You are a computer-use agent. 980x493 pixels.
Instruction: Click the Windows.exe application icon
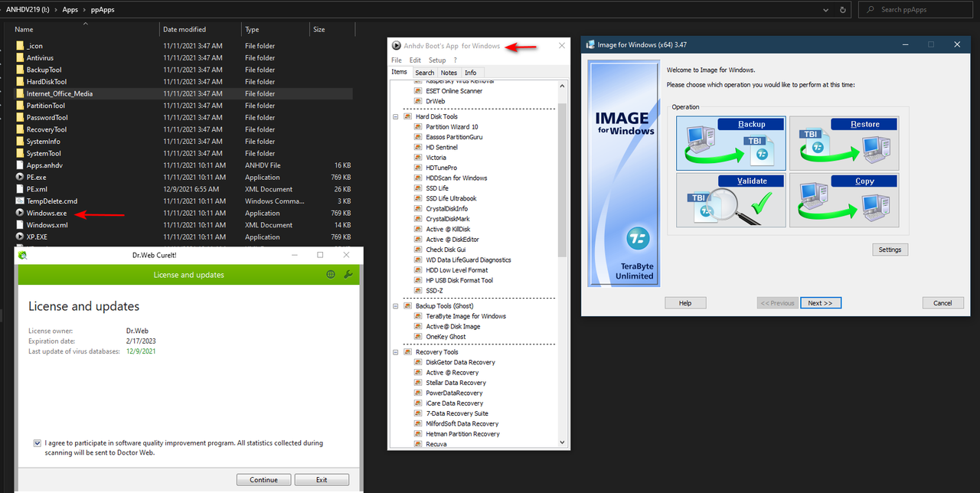[20, 213]
